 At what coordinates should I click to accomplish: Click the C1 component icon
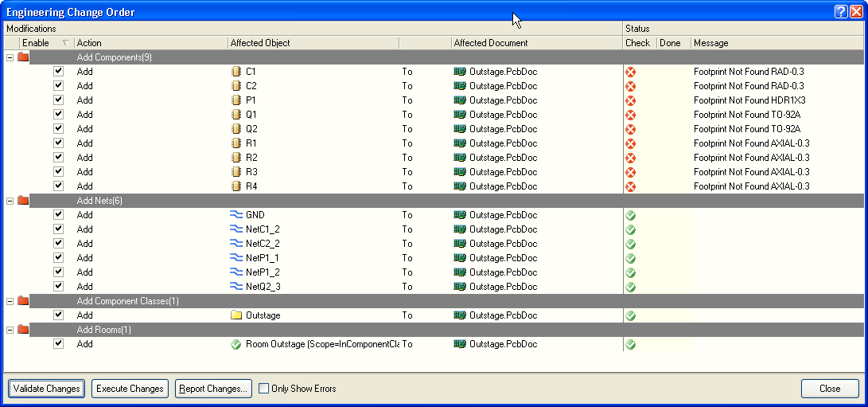click(x=235, y=72)
